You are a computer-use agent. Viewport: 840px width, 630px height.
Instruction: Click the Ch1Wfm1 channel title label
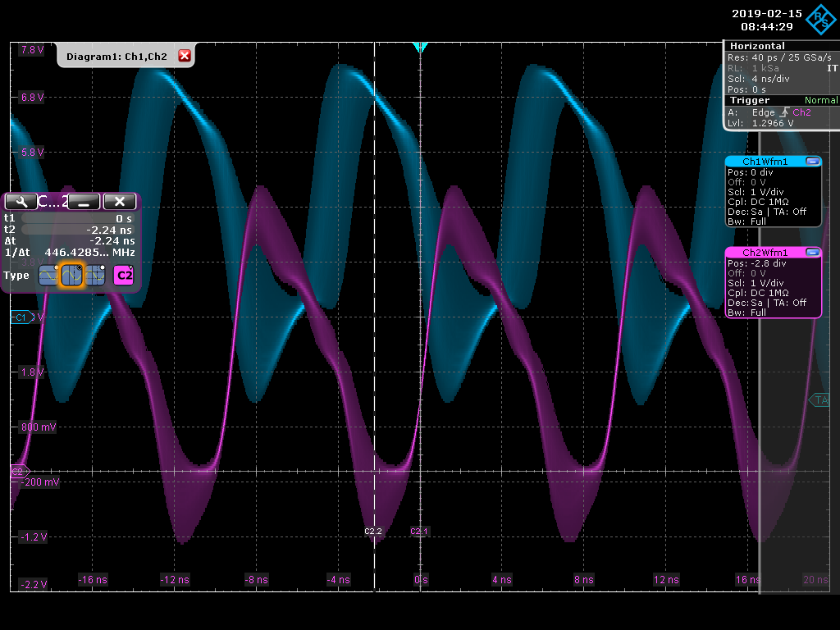point(765,162)
